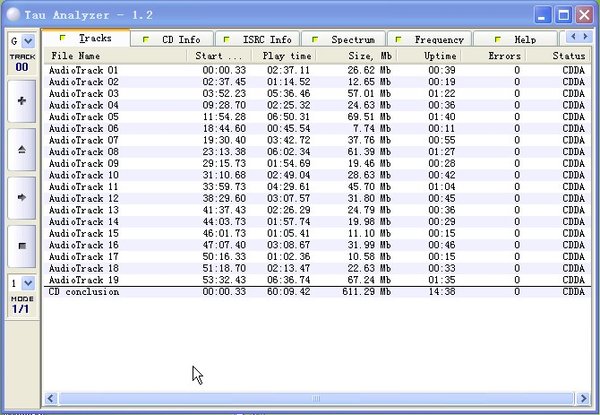Select row AudioTrack 10
The width and height of the screenshot is (600, 415).
317,175
